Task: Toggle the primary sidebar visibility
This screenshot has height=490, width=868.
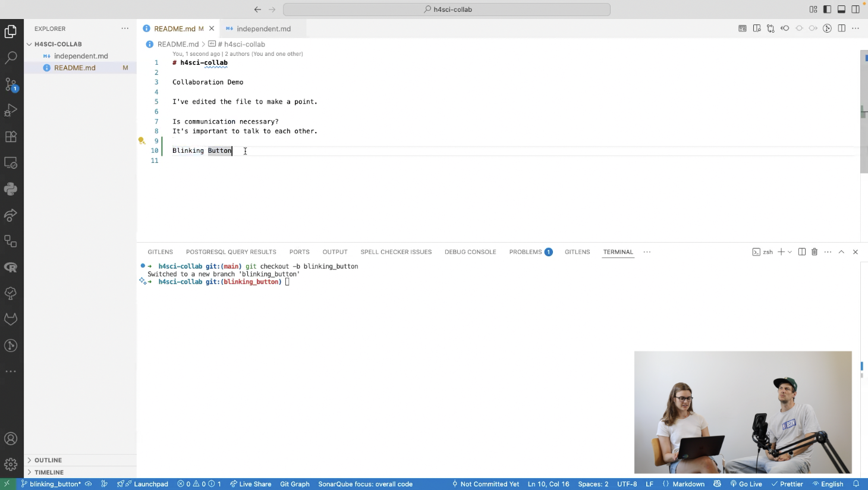Action: coord(827,10)
